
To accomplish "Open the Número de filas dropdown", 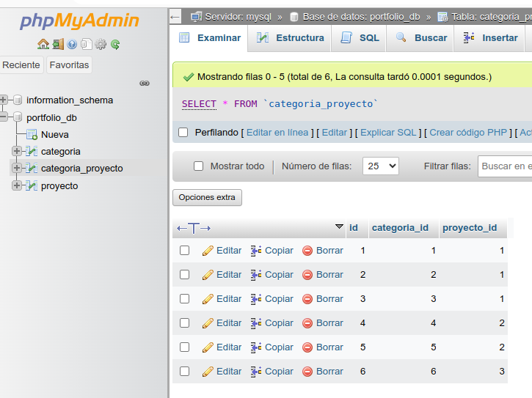I will (x=381, y=166).
